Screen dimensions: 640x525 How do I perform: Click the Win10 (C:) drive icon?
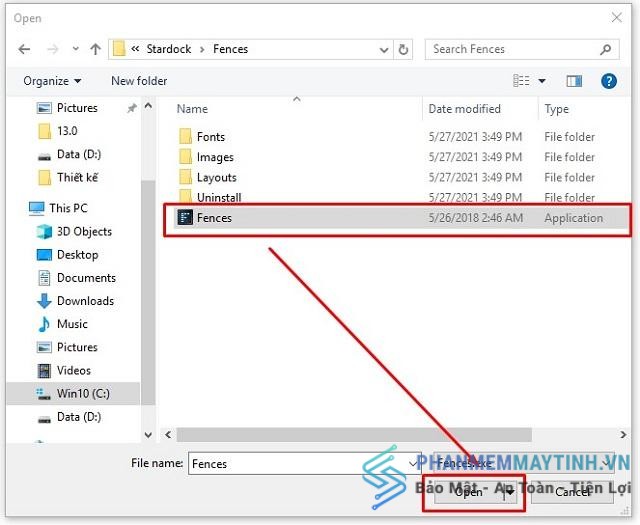(x=43, y=394)
